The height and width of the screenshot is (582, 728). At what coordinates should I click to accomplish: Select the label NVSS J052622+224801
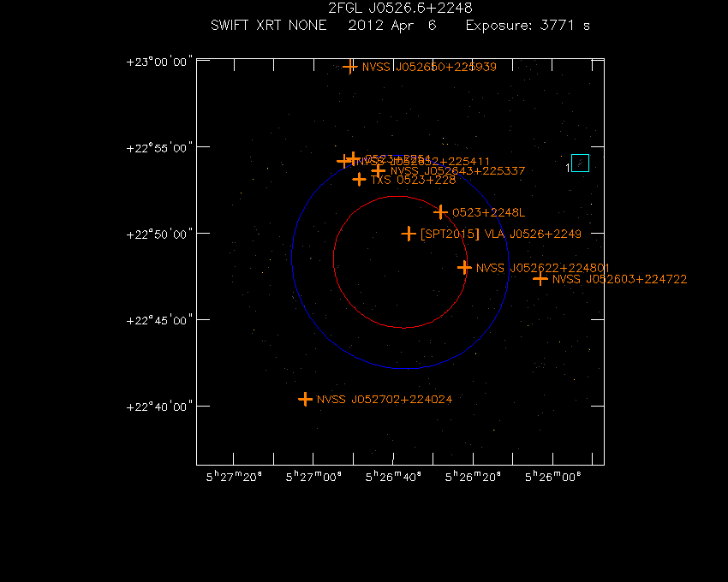point(543,268)
